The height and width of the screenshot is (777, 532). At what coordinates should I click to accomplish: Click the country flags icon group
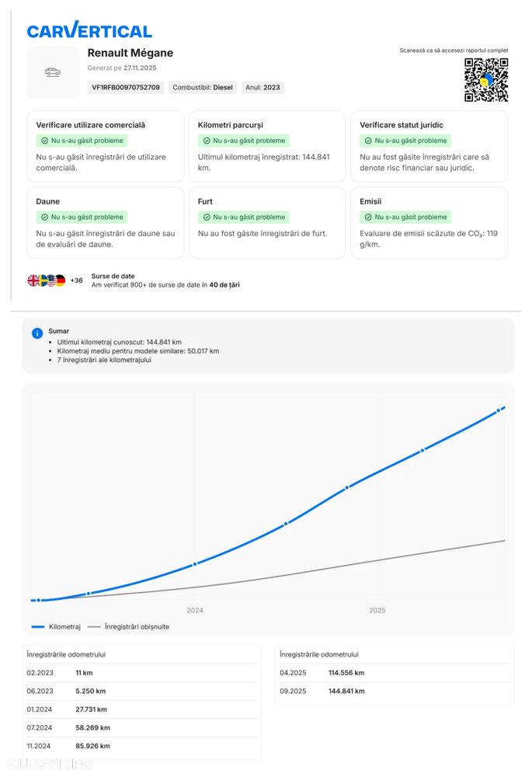coord(47,280)
